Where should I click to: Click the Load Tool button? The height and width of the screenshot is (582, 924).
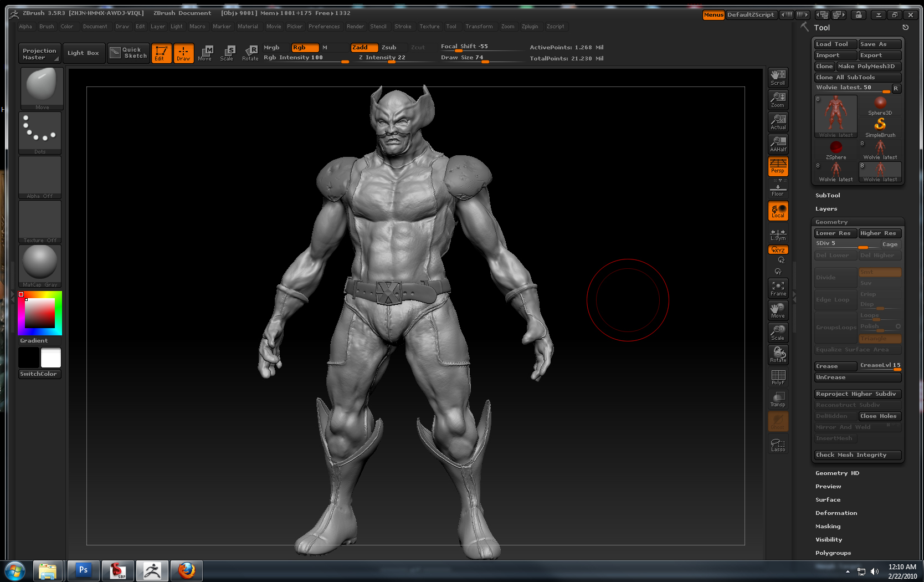click(836, 44)
